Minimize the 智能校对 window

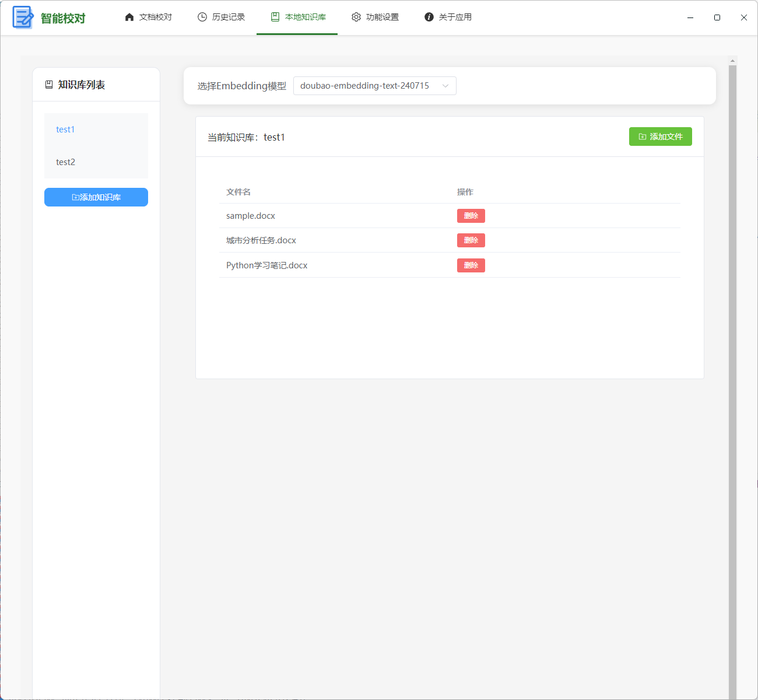(x=690, y=17)
